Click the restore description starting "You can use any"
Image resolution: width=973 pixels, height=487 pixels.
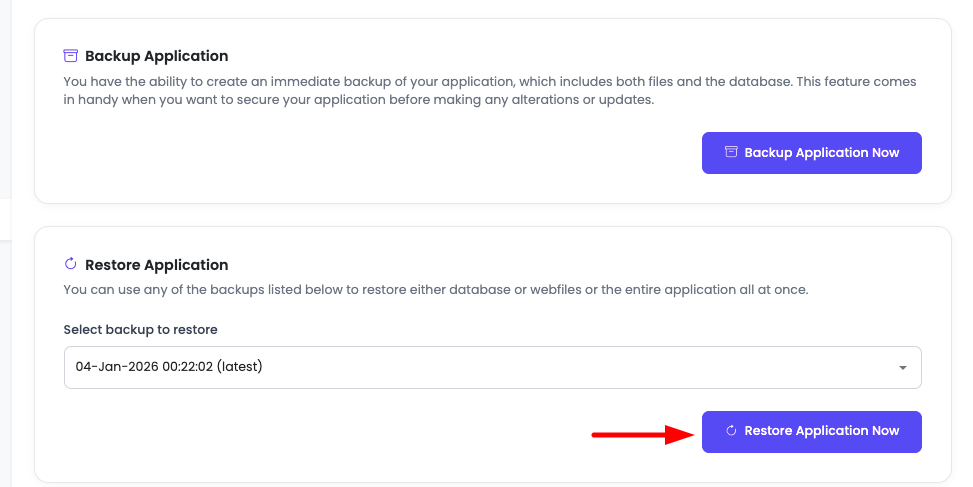[x=435, y=290]
